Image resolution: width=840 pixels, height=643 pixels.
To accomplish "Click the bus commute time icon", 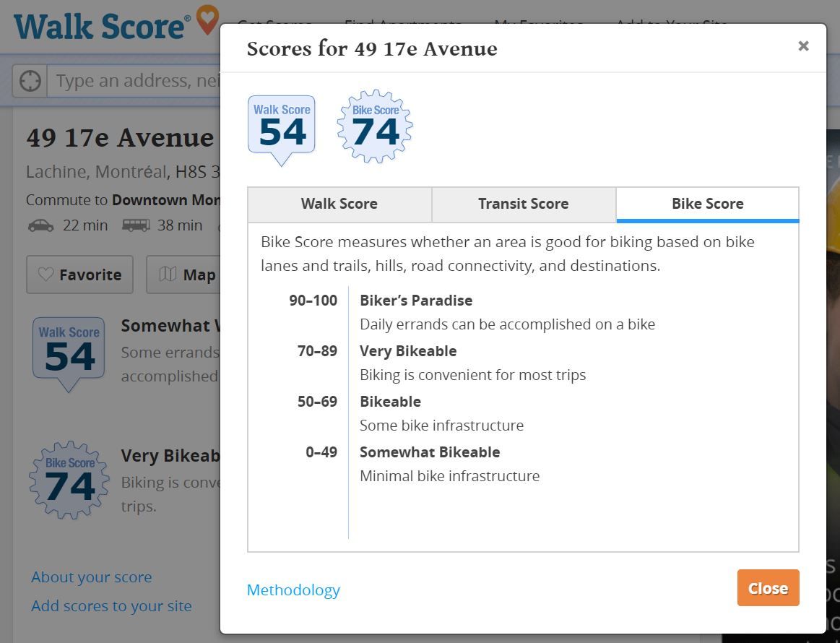I will [x=136, y=225].
